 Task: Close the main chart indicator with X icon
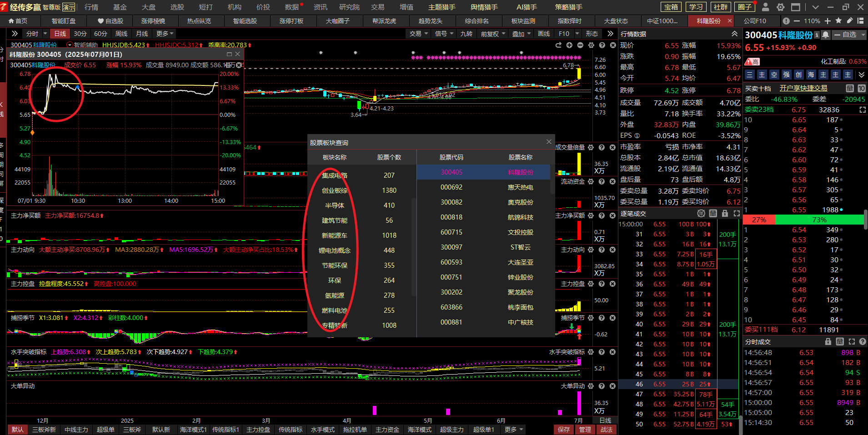tap(612, 45)
